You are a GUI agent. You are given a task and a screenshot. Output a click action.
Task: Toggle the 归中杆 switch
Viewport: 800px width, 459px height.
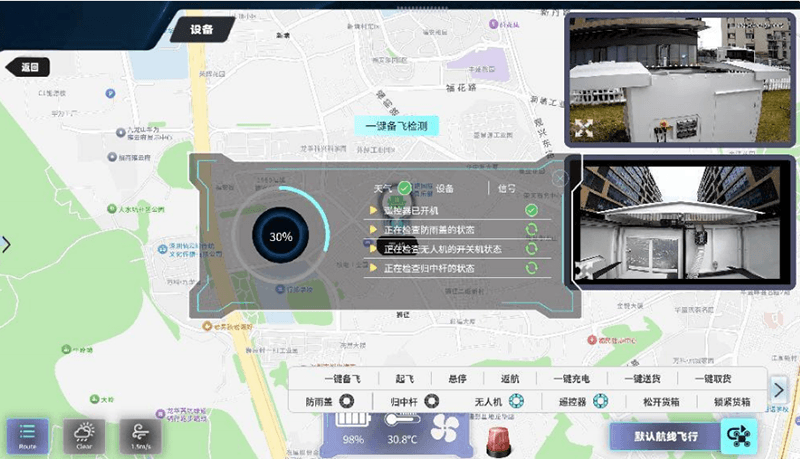tap(432, 401)
